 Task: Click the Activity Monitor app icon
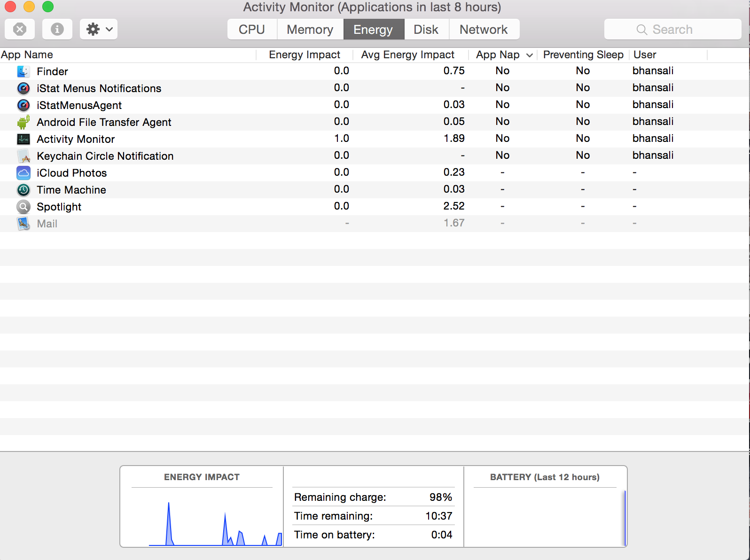[23, 139]
